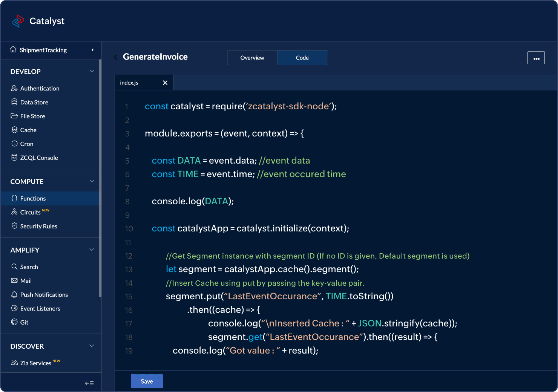
Task: Click the Save button
Action: pyautogui.click(x=147, y=381)
